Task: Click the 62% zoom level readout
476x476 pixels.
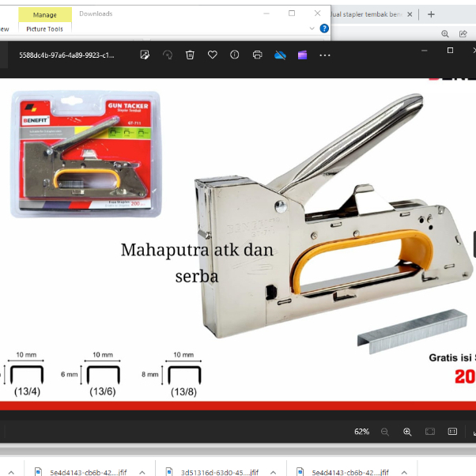Action: [361, 432]
